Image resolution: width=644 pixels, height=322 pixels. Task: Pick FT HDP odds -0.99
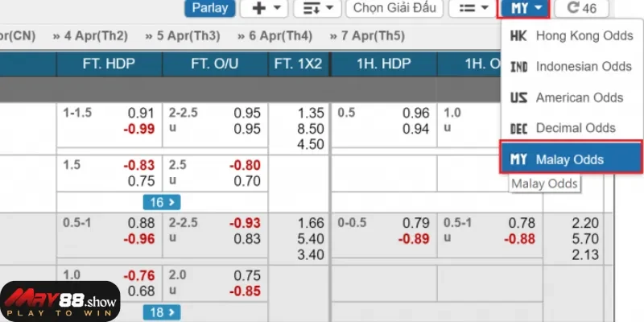tap(139, 129)
